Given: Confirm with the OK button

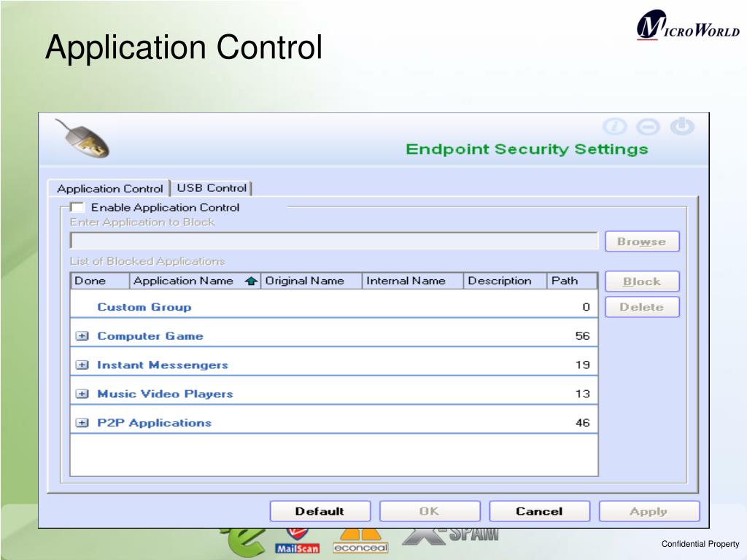Looking at the screenshot, I should click(430, 511).
